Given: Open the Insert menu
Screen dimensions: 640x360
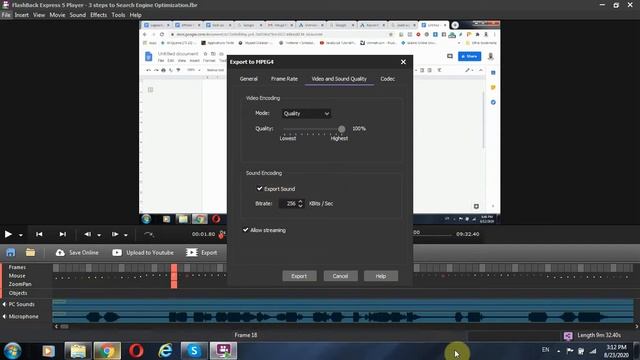Looking at the screenshot, I should click(22, 15).
